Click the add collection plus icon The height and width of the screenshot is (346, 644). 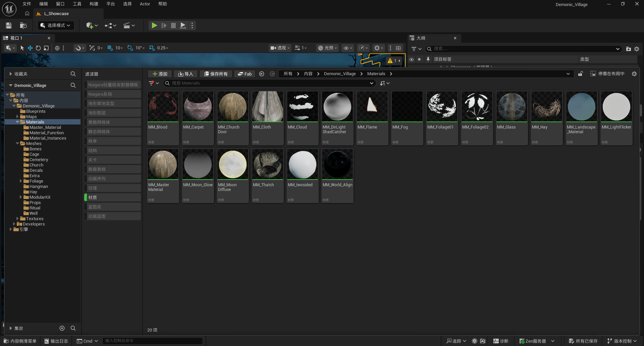pos(62,328)
